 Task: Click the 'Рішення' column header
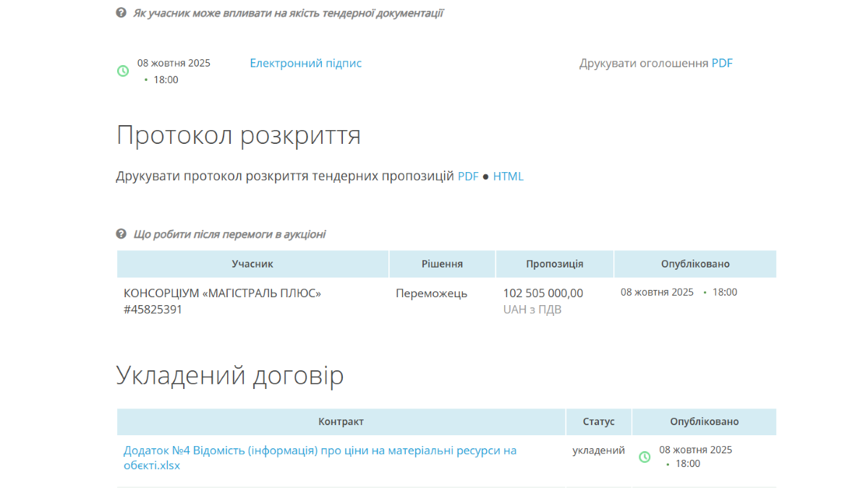click(442, 264)
